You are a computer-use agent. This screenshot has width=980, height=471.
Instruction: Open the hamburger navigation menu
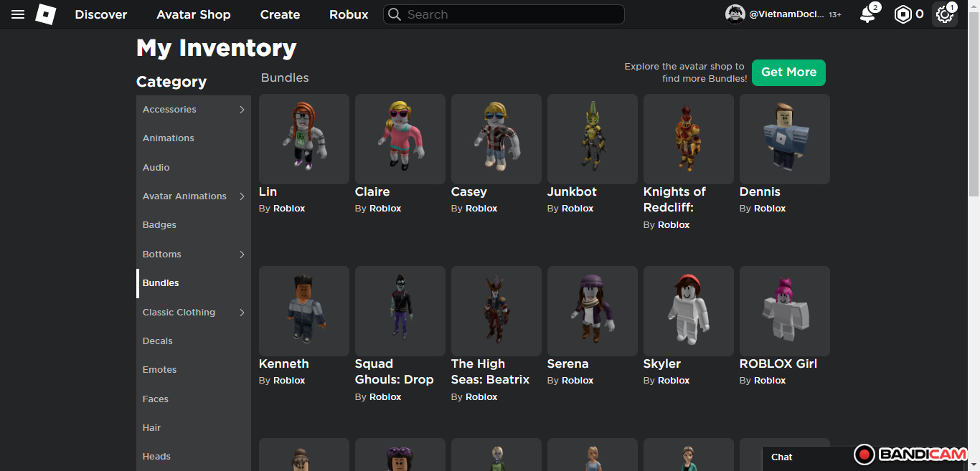pyautogui.click(x=18, y=14)
